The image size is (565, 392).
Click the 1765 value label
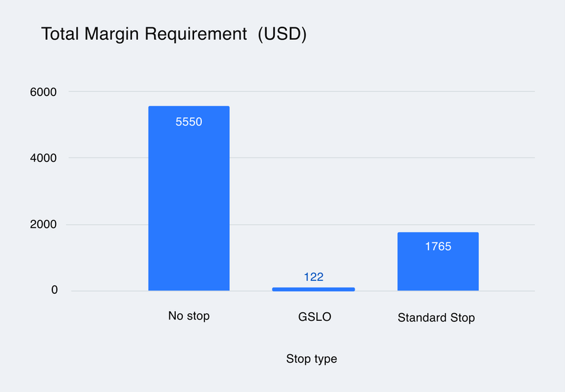click(438, 247)
